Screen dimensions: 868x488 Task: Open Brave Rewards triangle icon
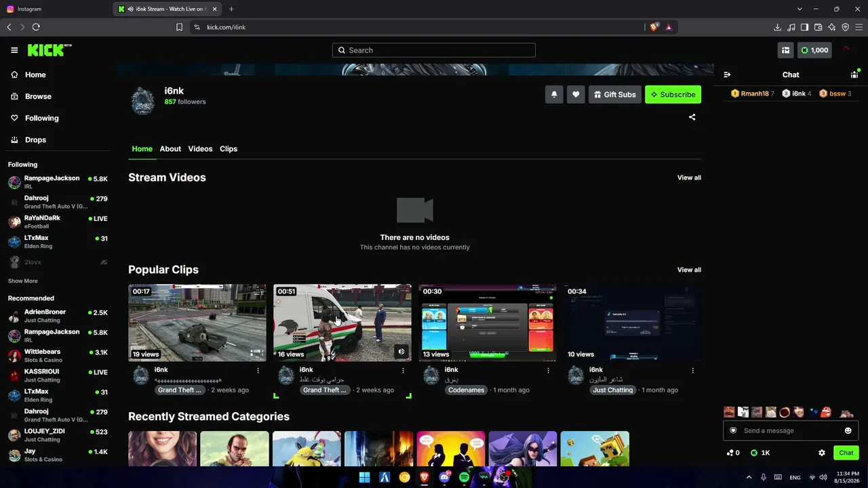[x=669, y=27]
